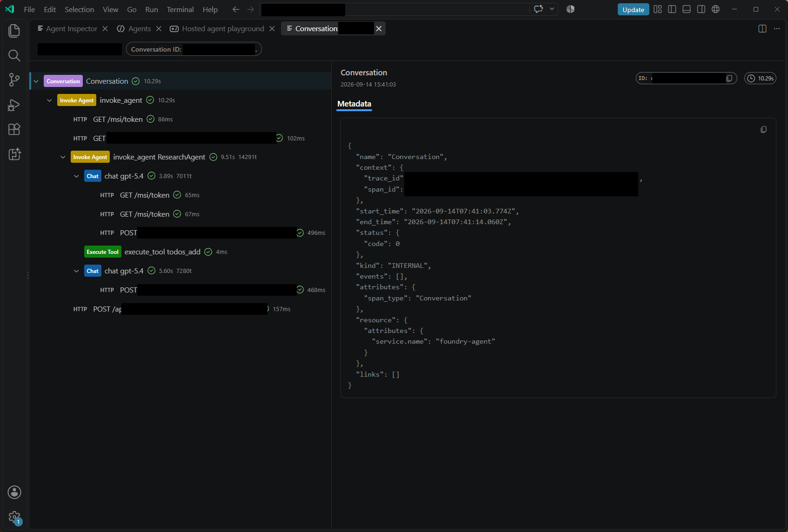Select GET /msi/token 86ms row
The height and width of the screenshot is (532, 788).
click(180, 120)
